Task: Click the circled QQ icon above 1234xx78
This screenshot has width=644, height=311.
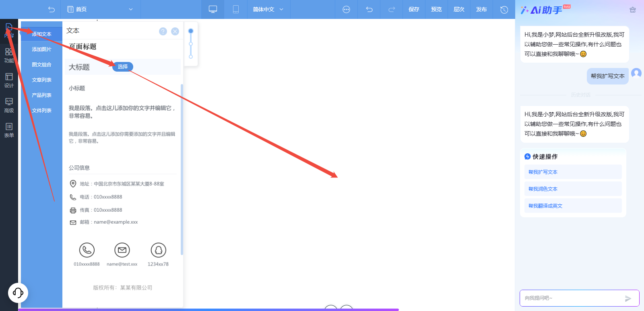Action: coord(159,250)
